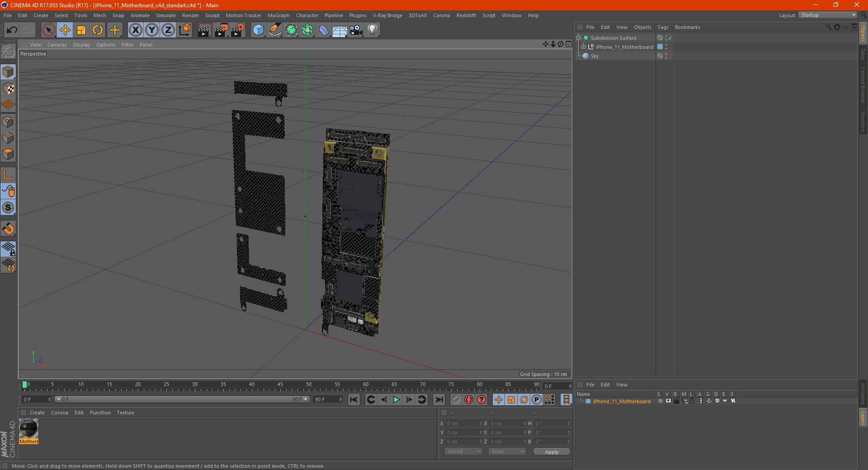Toggle rotation keyframe recording
Image resolution: width=868 pixels, height=470 pixels.
524,399
